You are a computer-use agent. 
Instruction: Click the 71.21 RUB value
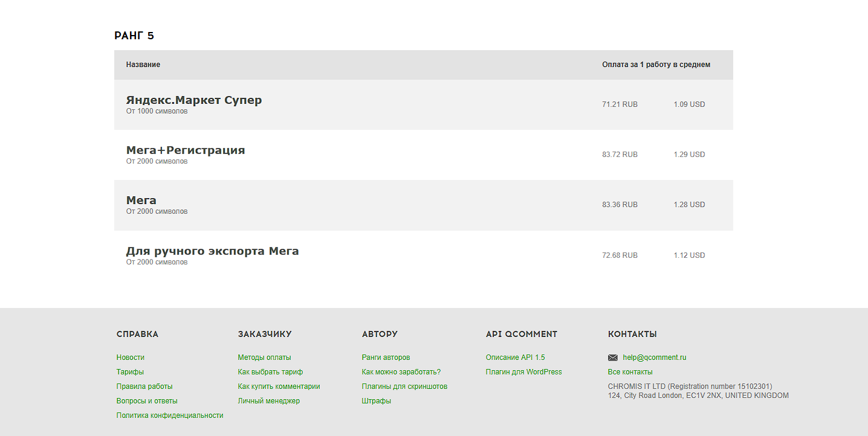pos(620,104)
